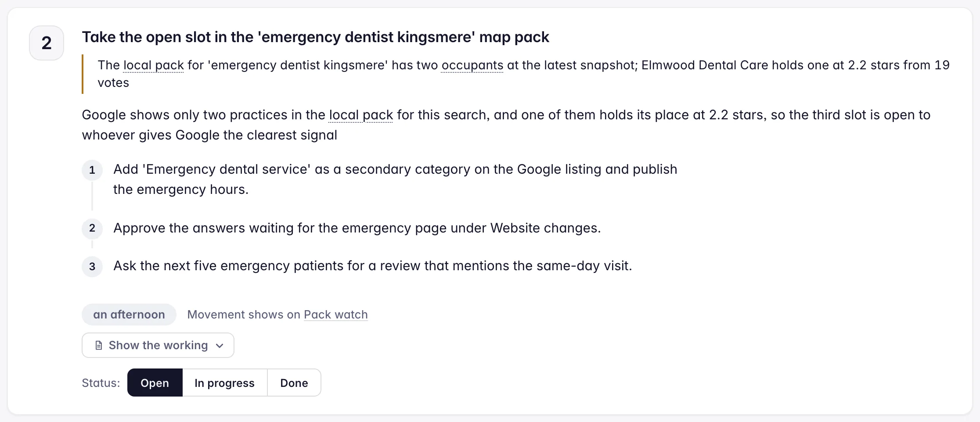980x422 pixels.
Task: Select the 'Add Emergency dental service' step text
Action: pos(395,179)
